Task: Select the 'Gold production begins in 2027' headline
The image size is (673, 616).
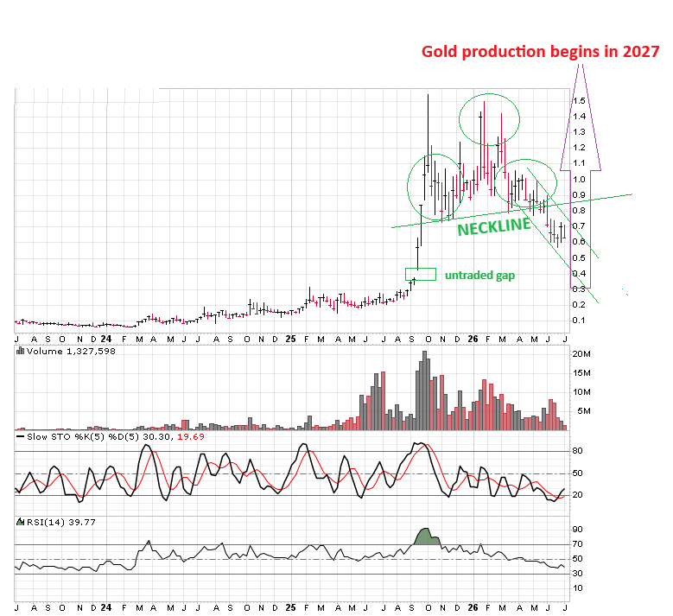Action: [540, 52]
